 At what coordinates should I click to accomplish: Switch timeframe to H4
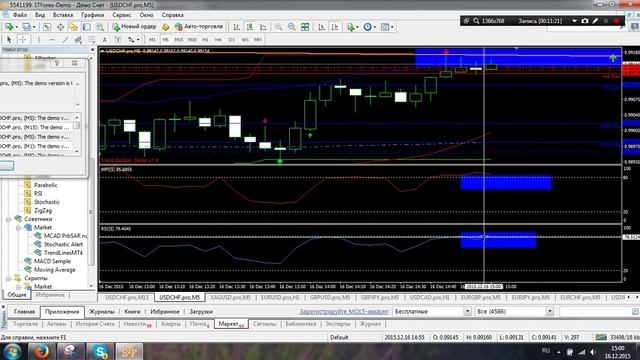click(218, 40)
